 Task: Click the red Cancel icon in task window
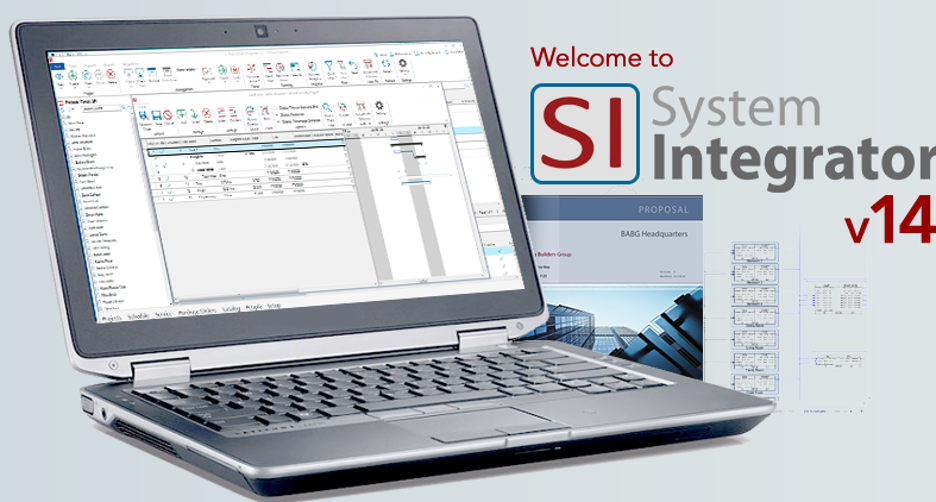click(168, 115)
